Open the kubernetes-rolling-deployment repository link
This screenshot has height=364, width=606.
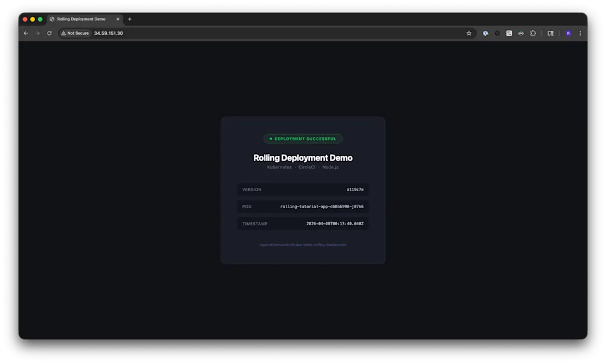click(303, 244)
